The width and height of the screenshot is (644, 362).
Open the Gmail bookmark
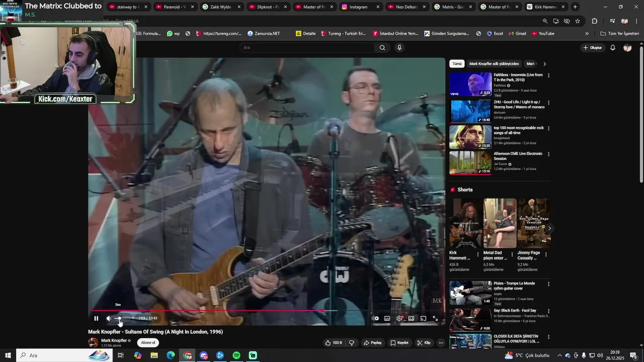click(x=517, y=34)
